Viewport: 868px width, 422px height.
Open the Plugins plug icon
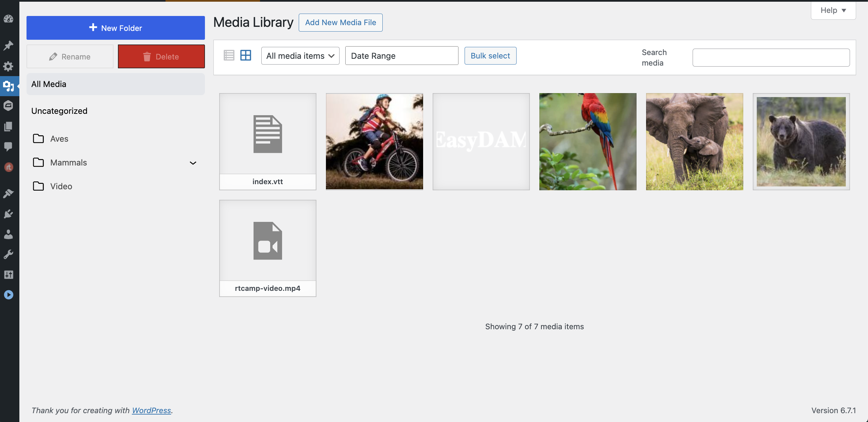pyautogui.click(x=8, y=214)
